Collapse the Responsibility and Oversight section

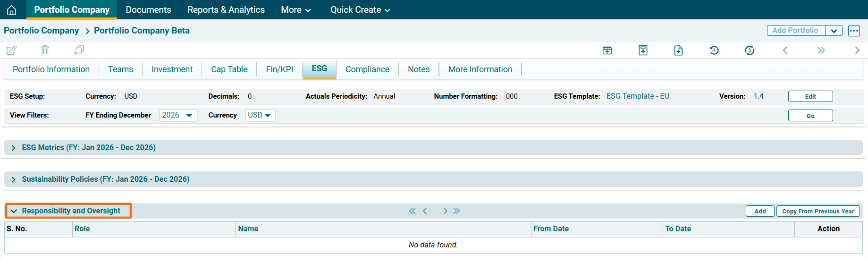point(14,211)
